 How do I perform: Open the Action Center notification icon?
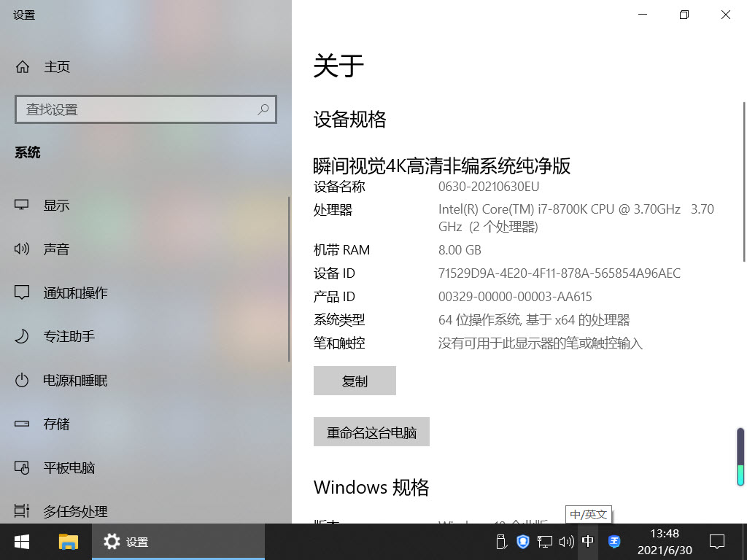tap(717, 542)
